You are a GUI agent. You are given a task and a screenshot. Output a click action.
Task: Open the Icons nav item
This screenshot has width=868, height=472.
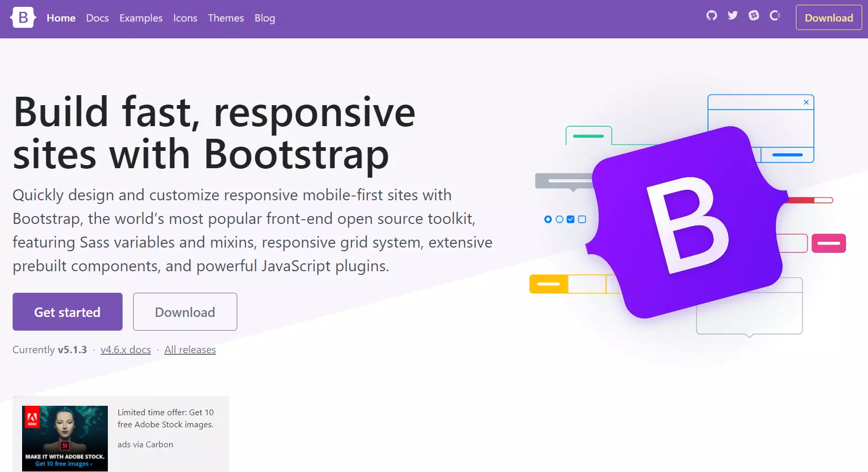pyautogui.click(x=185, y=18)
